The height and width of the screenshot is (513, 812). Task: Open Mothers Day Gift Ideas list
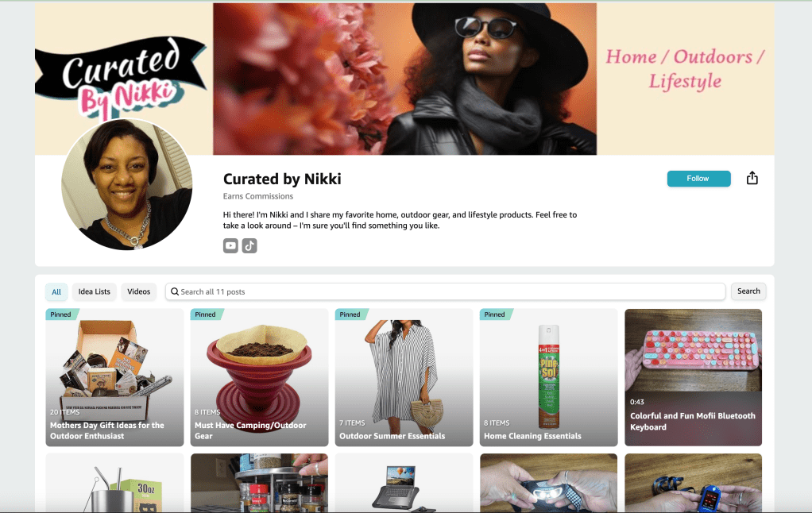[114, 377]
